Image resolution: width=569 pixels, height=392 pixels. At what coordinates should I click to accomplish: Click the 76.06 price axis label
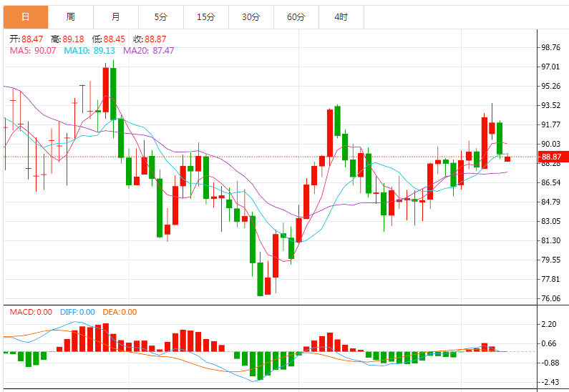pos(551,298)
